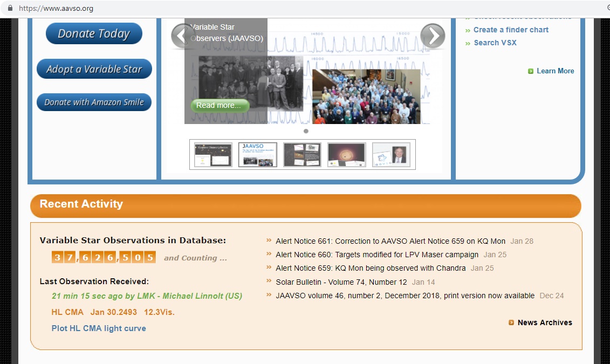Click Plot HL CMA light curve link
The image size is (610, 364).
(99, 328)
